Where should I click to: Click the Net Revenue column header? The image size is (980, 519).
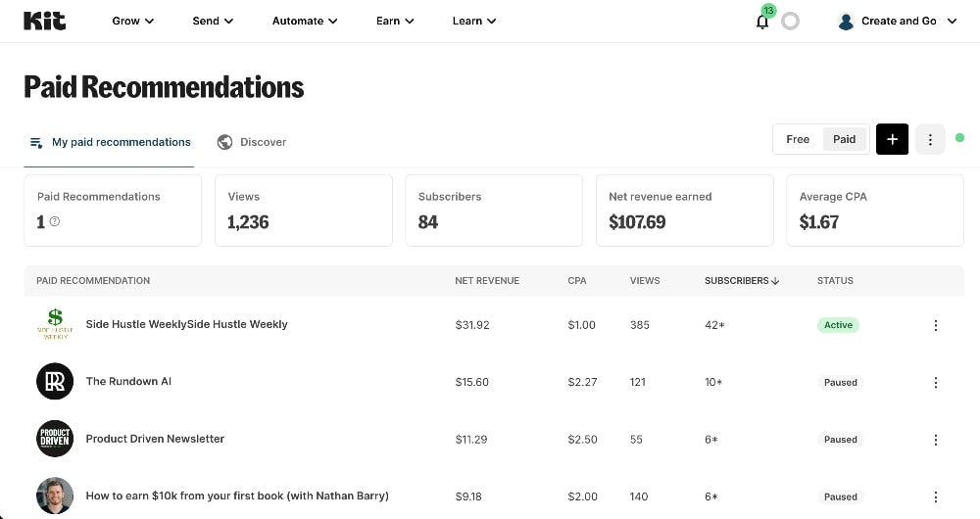[x=487, y=280]
